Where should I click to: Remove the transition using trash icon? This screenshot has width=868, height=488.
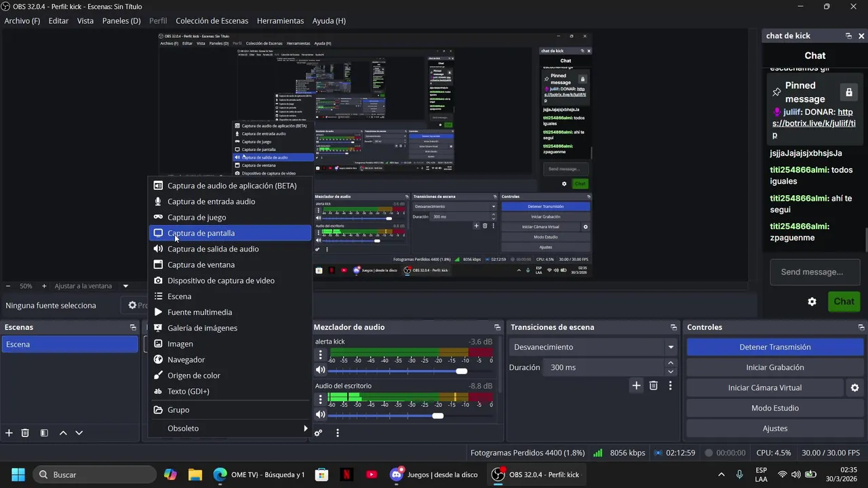[x=654, y=386]
